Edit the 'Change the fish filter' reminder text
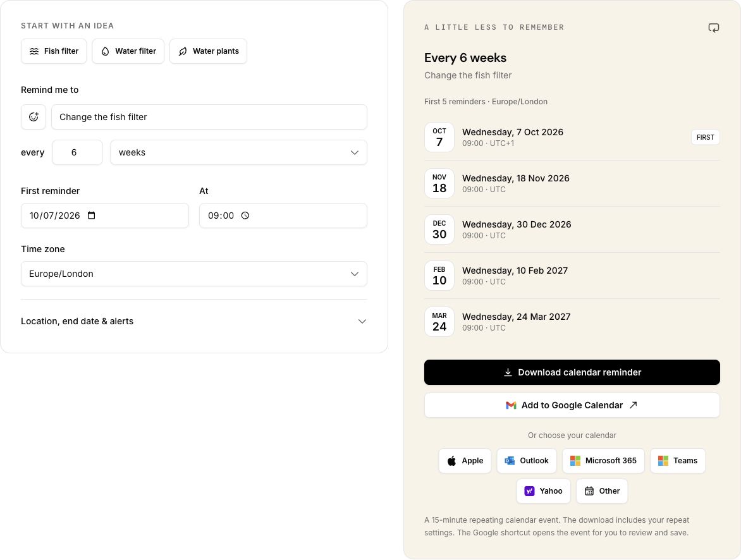 [x=209, y=117]
